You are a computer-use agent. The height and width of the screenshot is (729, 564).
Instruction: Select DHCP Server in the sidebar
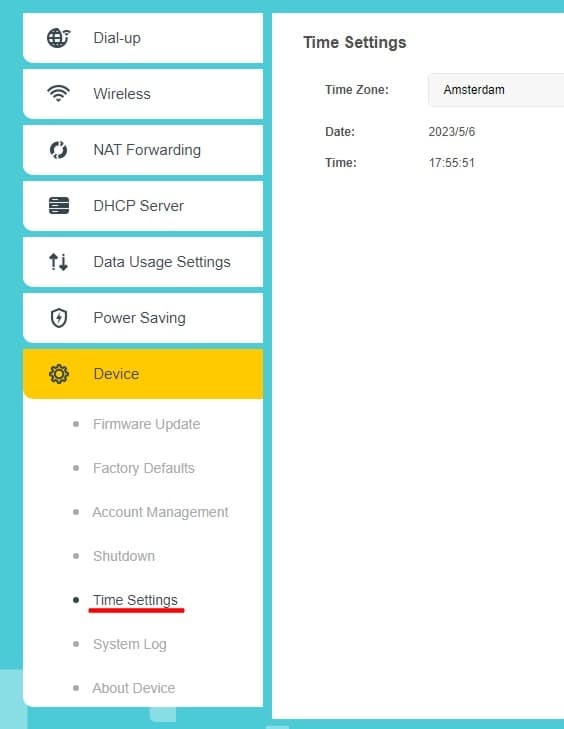pyautogui.click(x=143, y=205)
